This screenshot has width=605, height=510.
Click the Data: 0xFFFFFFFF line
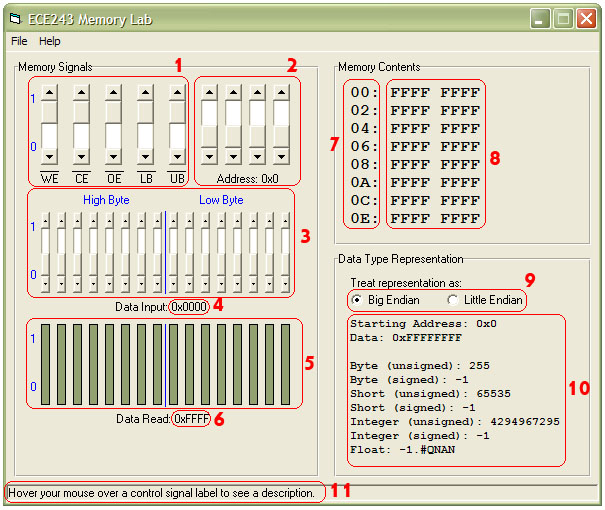tap(406, 338)
